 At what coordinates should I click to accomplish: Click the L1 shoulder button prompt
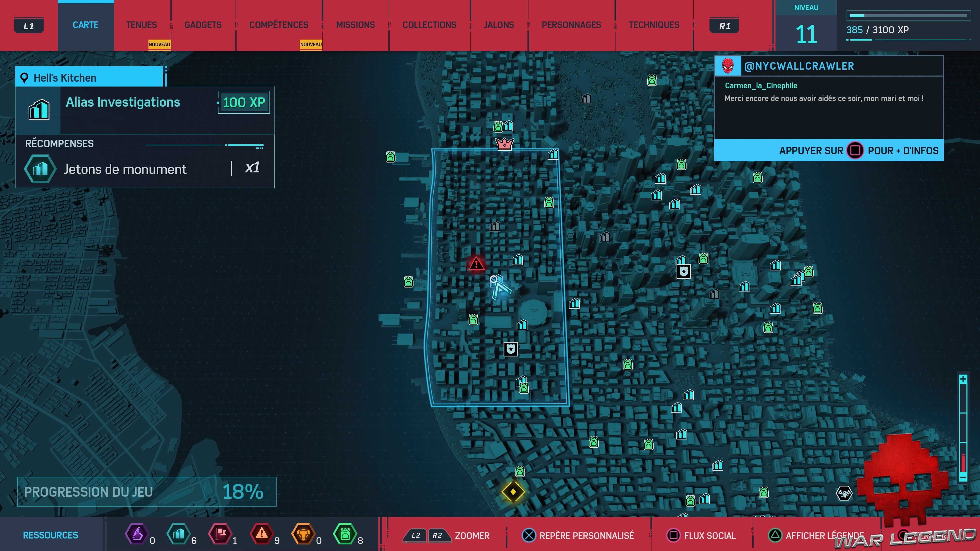point(29,25)
